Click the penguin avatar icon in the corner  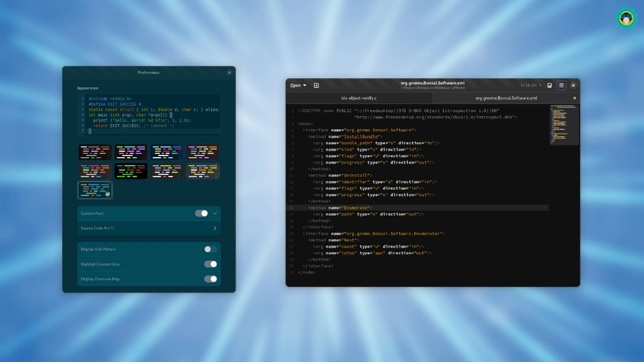(x=625, y=18)
